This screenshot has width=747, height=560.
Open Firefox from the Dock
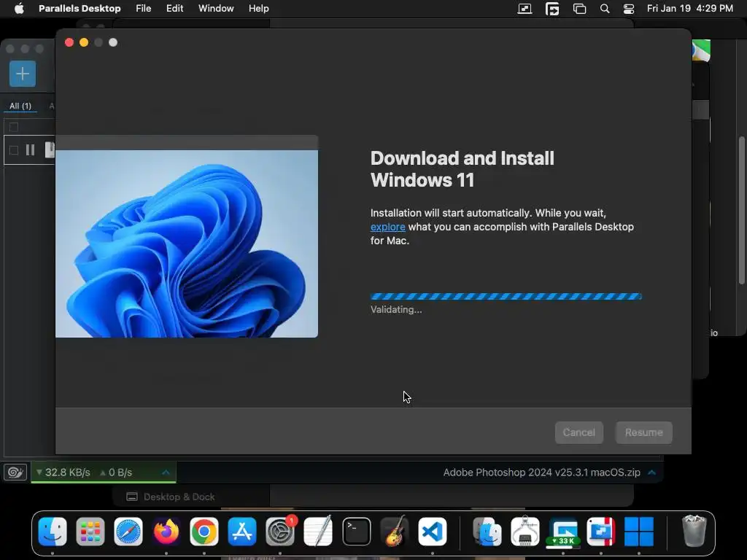point(166,531)
